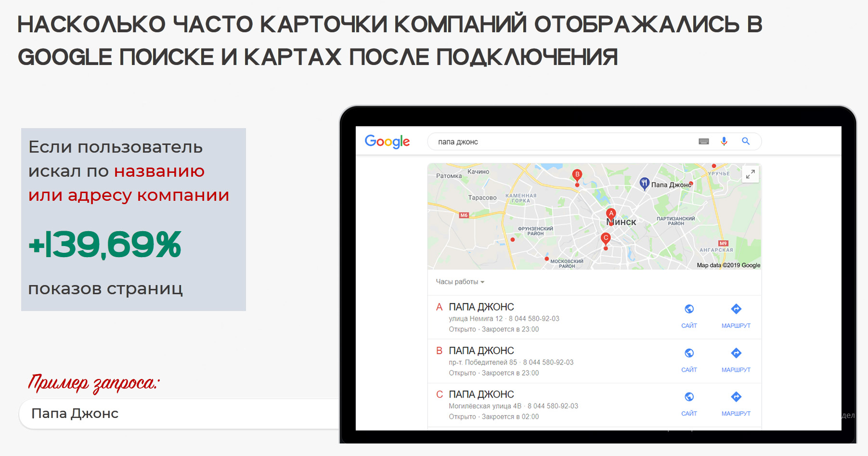Click the Папа Джонс example query field
The width and height of the screenshot is (868, 456).
coord(179,414)
